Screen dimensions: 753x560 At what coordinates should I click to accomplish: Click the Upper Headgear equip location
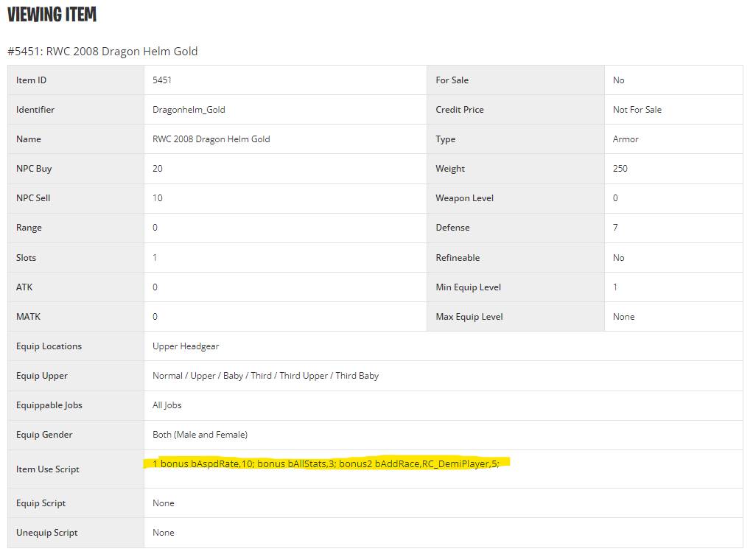coord(186,346)
